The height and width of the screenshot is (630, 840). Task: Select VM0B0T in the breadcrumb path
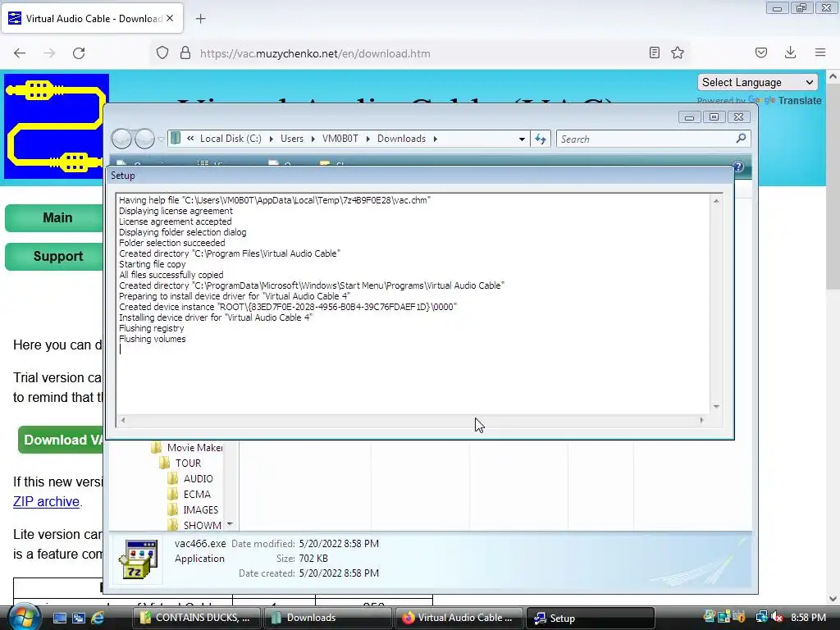point(340,139)
